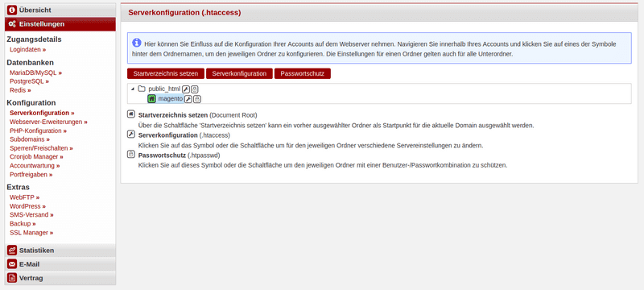Open Accountwartung link

pos(35,165)
